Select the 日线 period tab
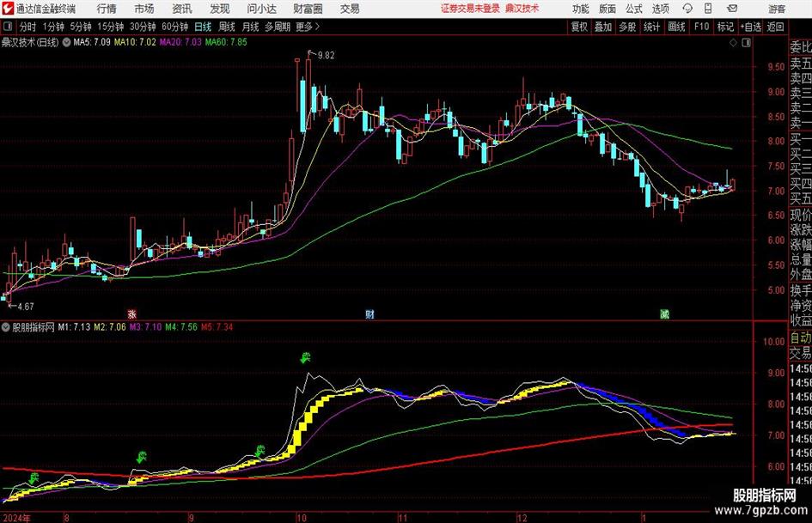The height and width of the screenshot is (523, 812). click(203, 27)
